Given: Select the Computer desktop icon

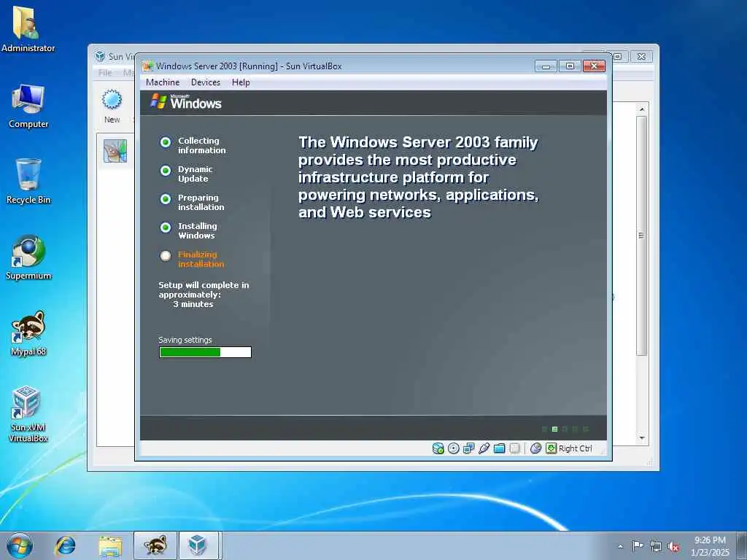Looking at the screenshot, I should [28, 106].
